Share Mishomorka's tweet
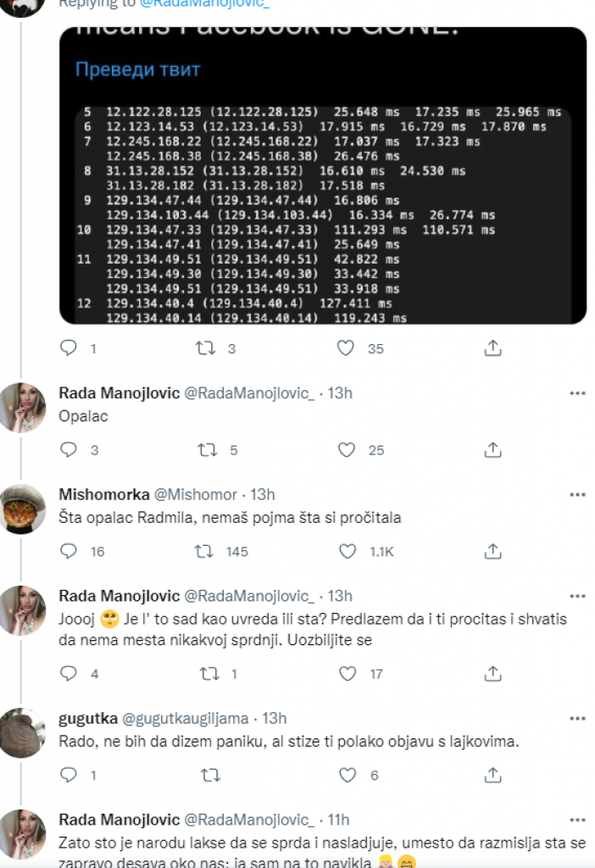The height and width of the screenshot is (868, 595). (x=492, y=552)
